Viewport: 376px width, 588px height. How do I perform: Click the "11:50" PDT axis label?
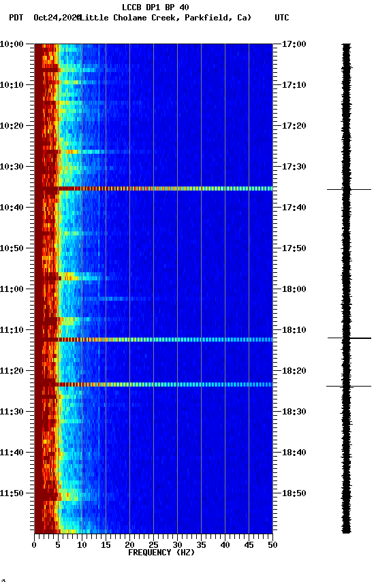12,493
